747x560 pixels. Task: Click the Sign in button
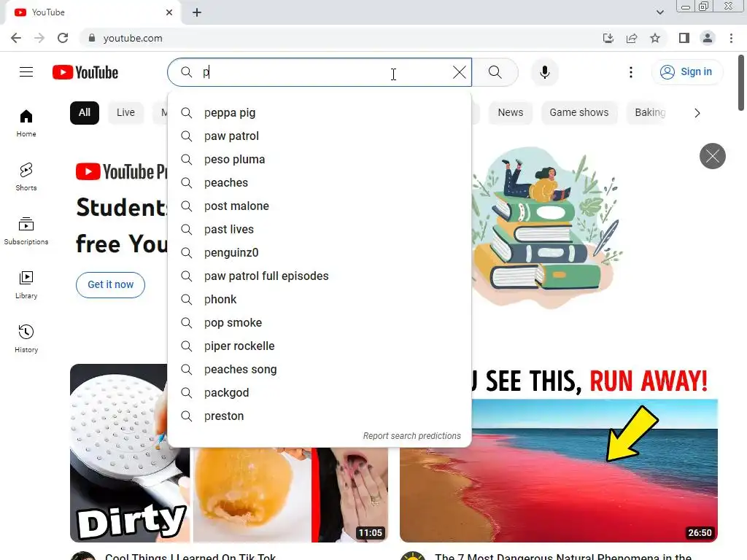click(686, 72)
